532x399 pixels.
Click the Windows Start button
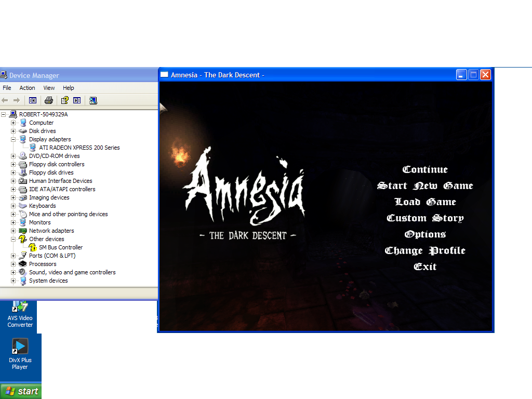(x=21, y=391)
